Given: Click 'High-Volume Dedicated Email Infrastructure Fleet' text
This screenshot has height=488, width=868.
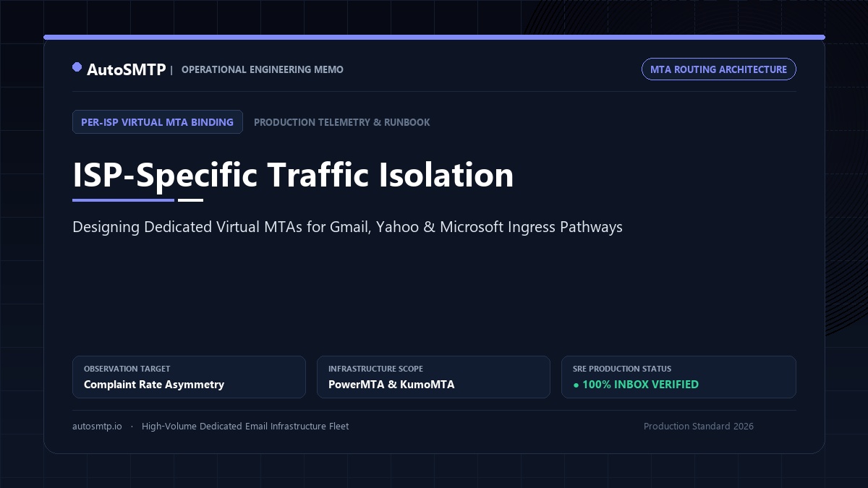Looking at the screenshot, I should tap(245, 427).
